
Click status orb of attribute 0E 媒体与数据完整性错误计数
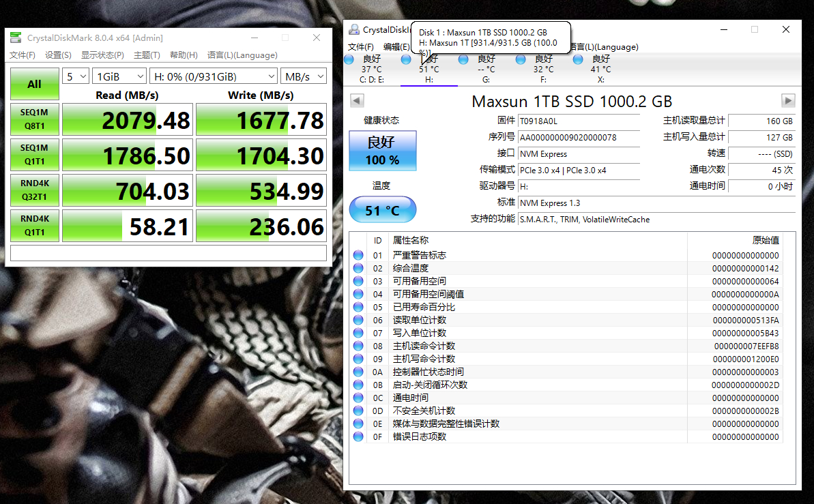pos(358,424)
